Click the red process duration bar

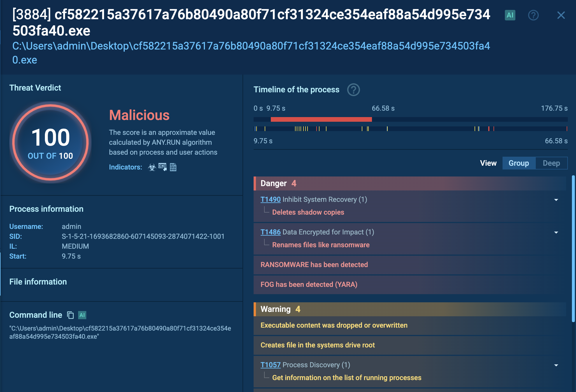(x=321, y=119)
